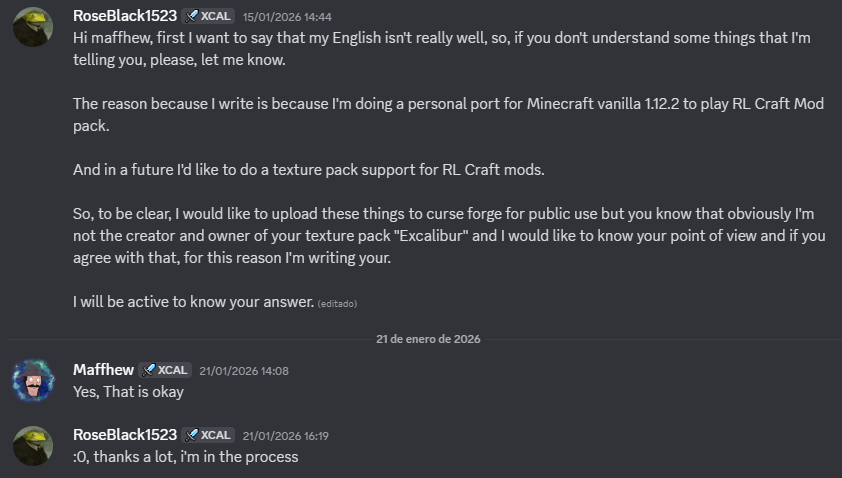The image size is (842, 478).
Task: Open RoseBlack1523's frog avatar on the first message
Action: 33,27
